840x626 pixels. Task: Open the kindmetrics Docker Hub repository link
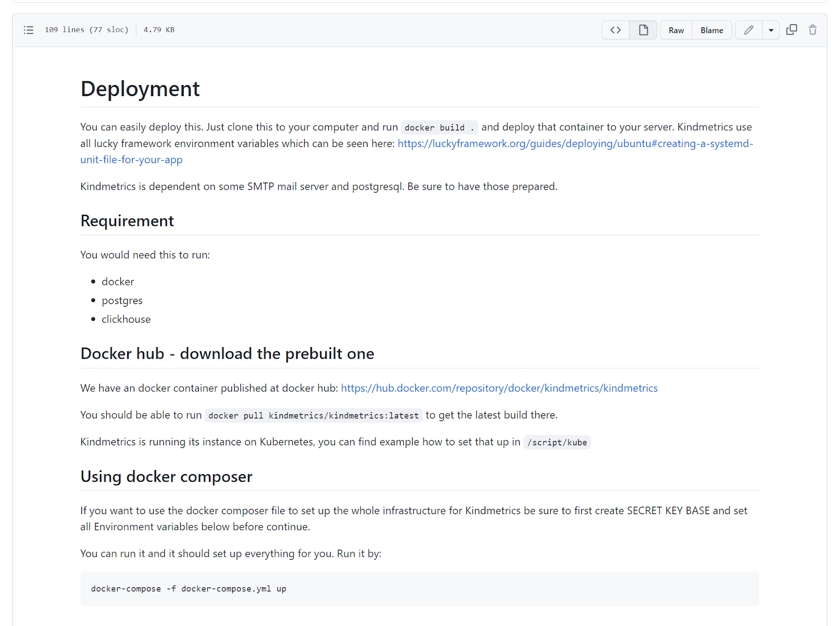click(x=499, y=388)
